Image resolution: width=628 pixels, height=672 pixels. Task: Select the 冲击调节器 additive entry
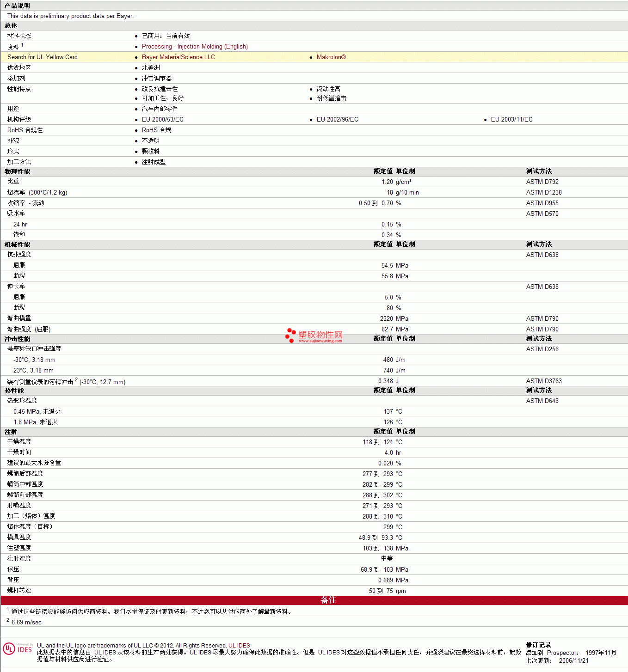(x=157, y=79)
